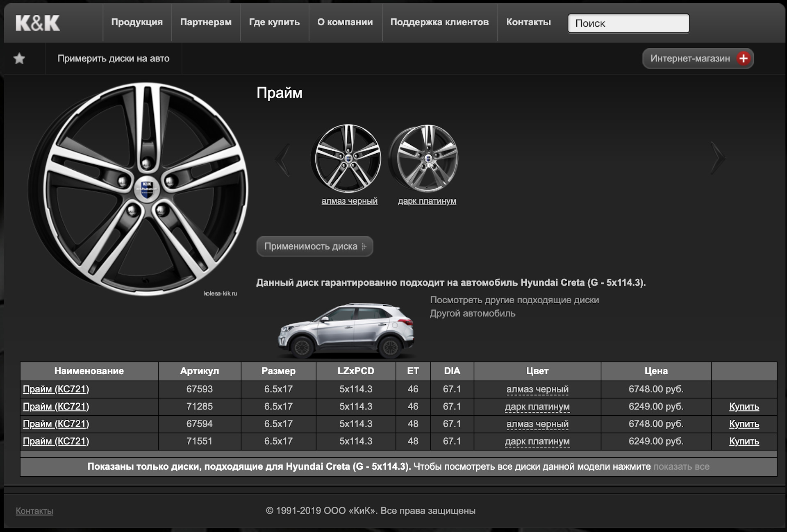This screenshot has height=532, width=787.
Task: Click the left carousel arrow
Action: [283, 159]
